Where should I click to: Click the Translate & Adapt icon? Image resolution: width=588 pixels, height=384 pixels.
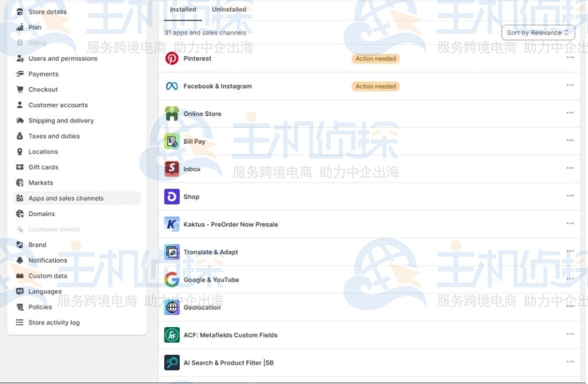(172, 252)
